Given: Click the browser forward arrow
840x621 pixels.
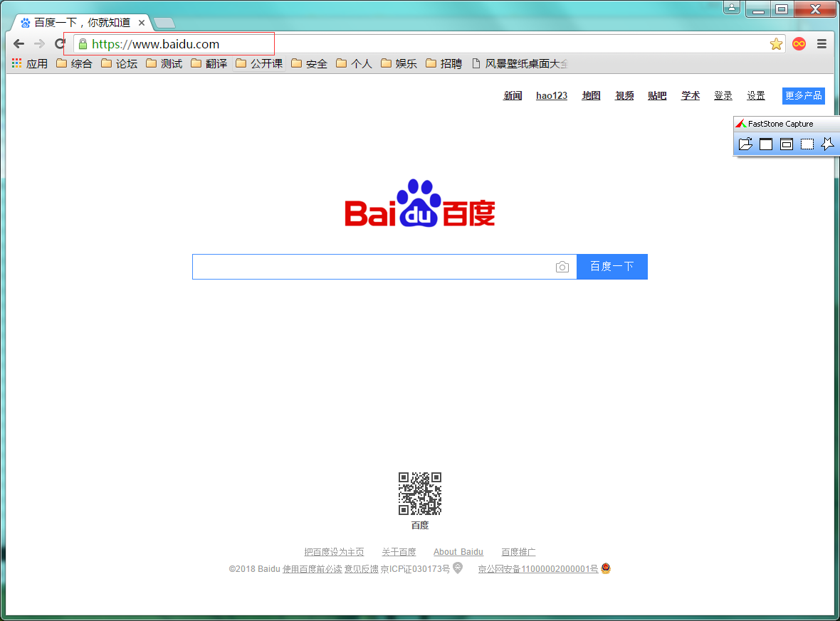Looking at the screenshot, I should [x=39, y=44].
